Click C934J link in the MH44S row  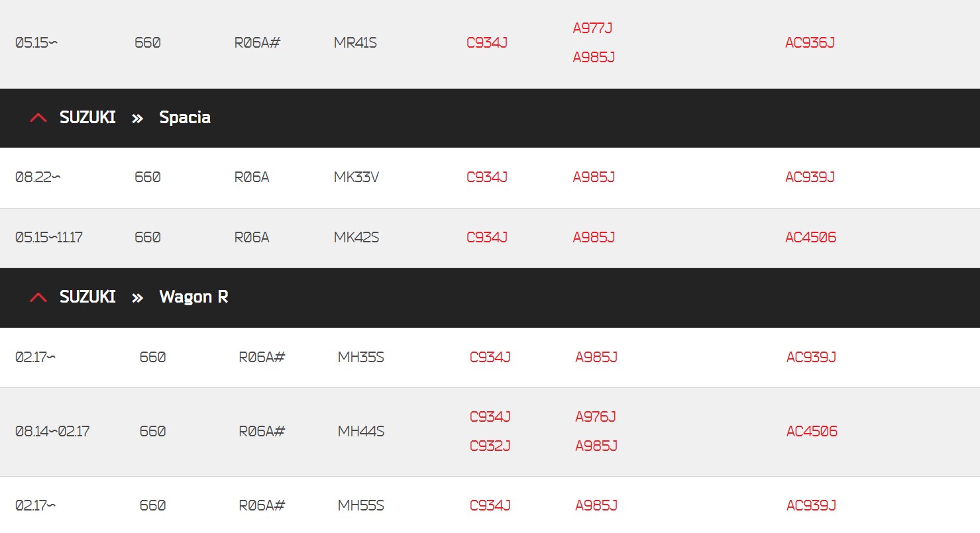[490, 416]
